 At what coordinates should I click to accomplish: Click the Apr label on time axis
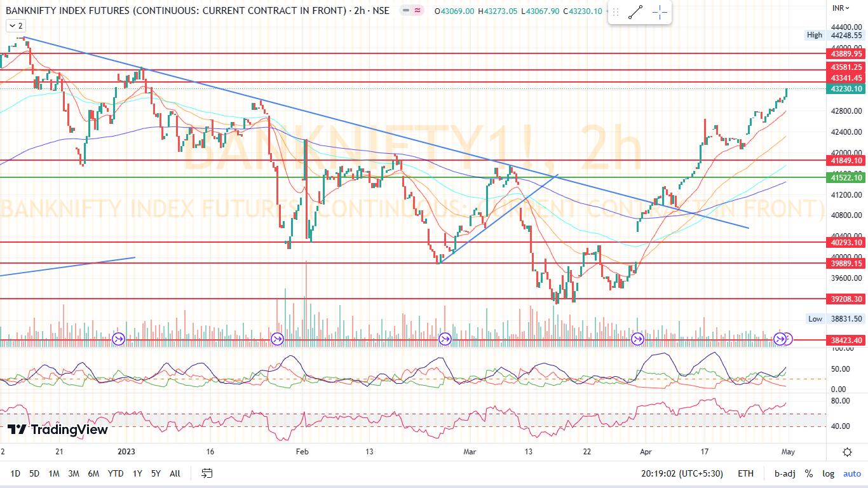coord(646,452)
